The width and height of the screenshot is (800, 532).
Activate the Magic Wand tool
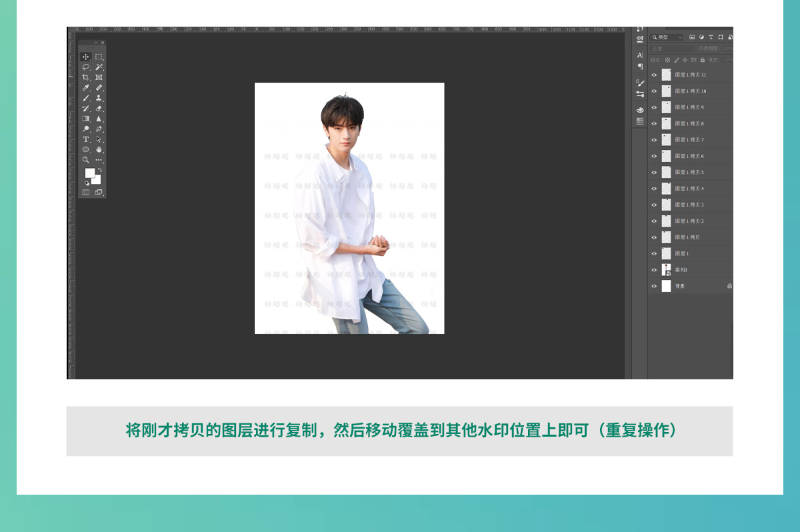pos(99,67)
